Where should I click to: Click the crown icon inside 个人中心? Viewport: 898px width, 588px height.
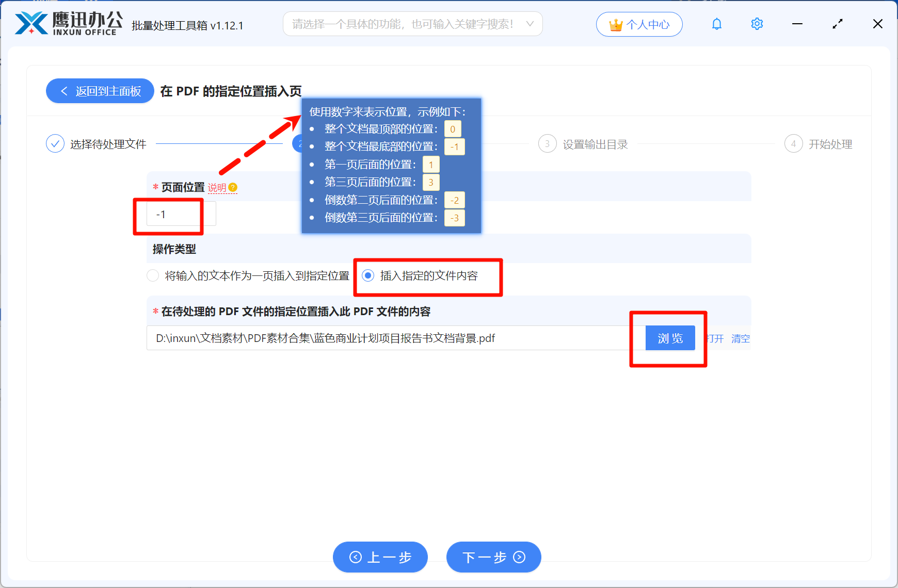click(615, 24)
